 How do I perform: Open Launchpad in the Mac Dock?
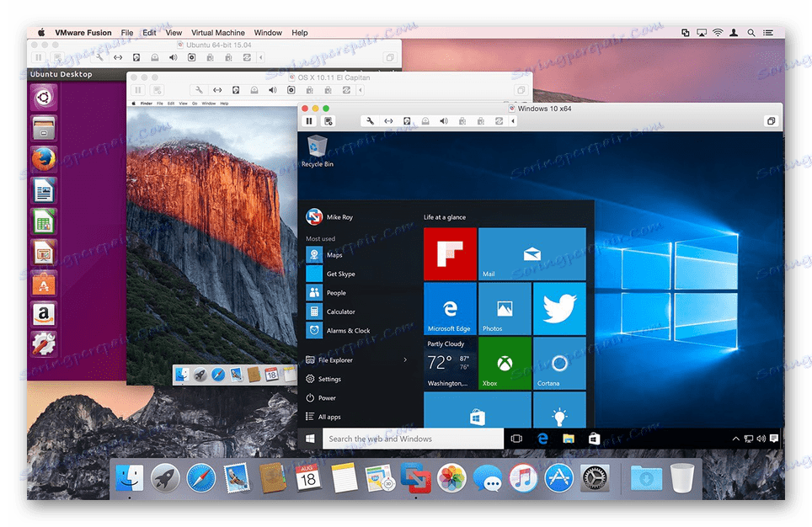pyautogui.click(x=165, y=478)
